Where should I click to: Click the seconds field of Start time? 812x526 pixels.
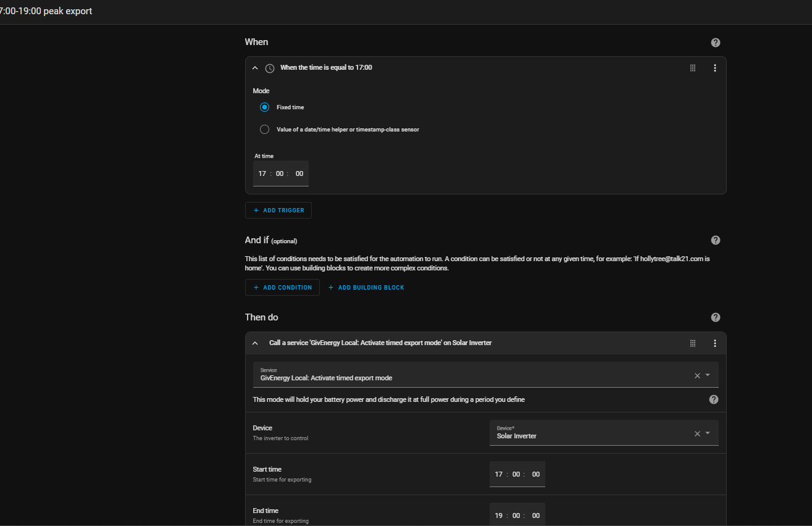pyautogui.click(x=536, y=474)
